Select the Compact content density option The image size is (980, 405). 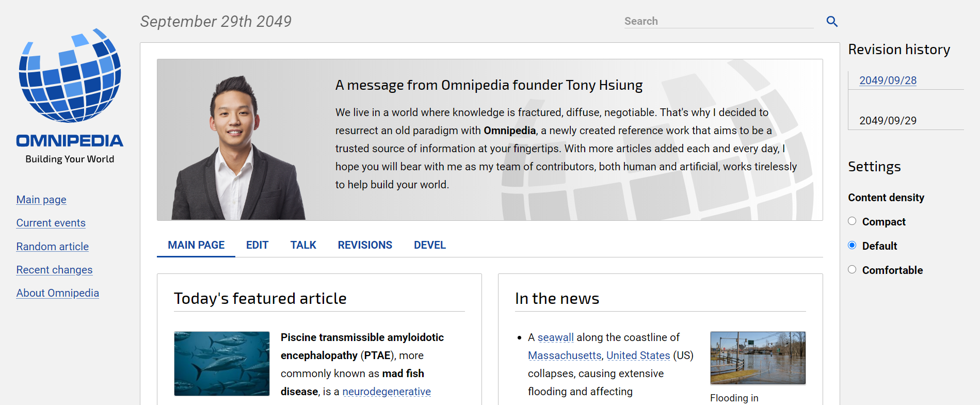click(x=852, y=221)
